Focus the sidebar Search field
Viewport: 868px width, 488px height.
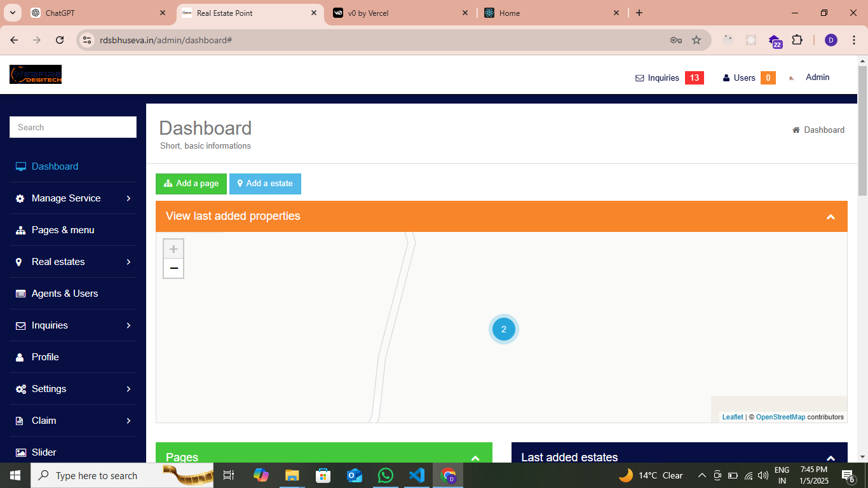[x=73, y=127]
